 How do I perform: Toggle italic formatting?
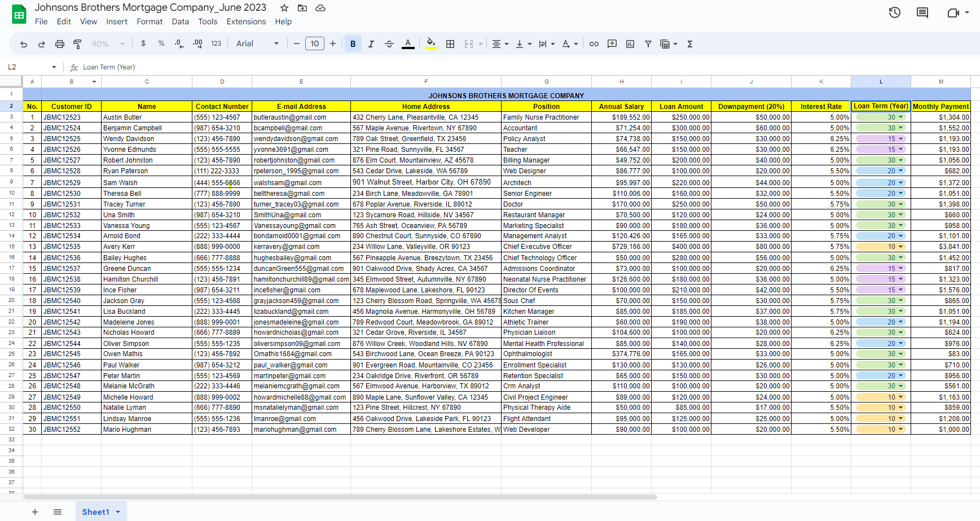371,44
